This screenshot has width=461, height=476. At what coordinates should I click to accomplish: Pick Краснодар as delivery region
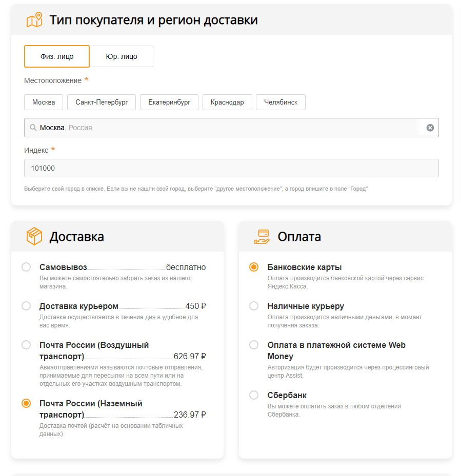click(227, 102)
